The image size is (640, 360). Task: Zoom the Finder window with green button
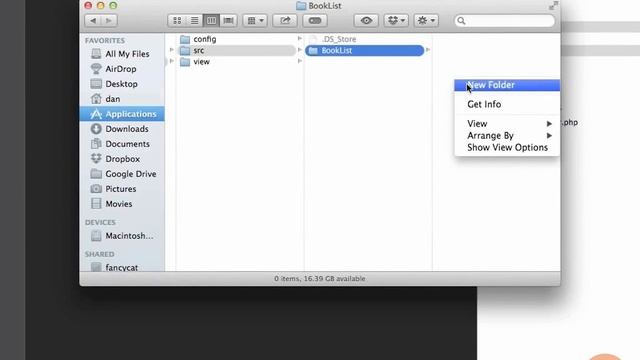click(x=113, y=5)
